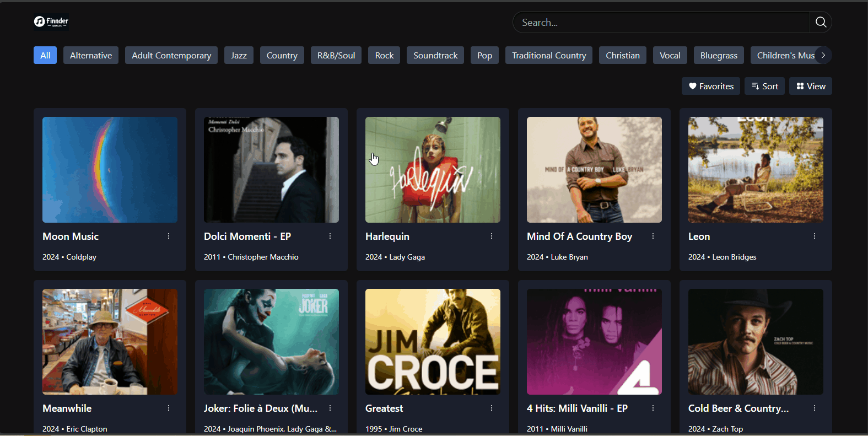Filter by Christian genre

[x=623, y=55]
